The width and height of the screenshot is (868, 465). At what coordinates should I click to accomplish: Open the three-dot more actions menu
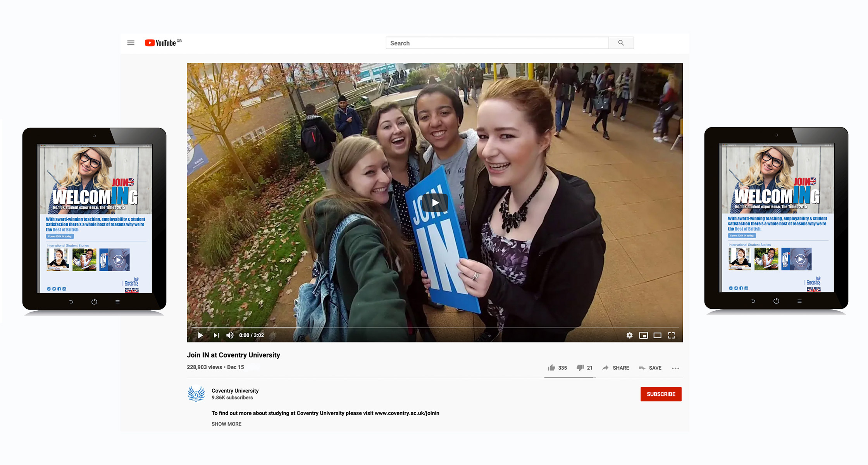[675, 368]
